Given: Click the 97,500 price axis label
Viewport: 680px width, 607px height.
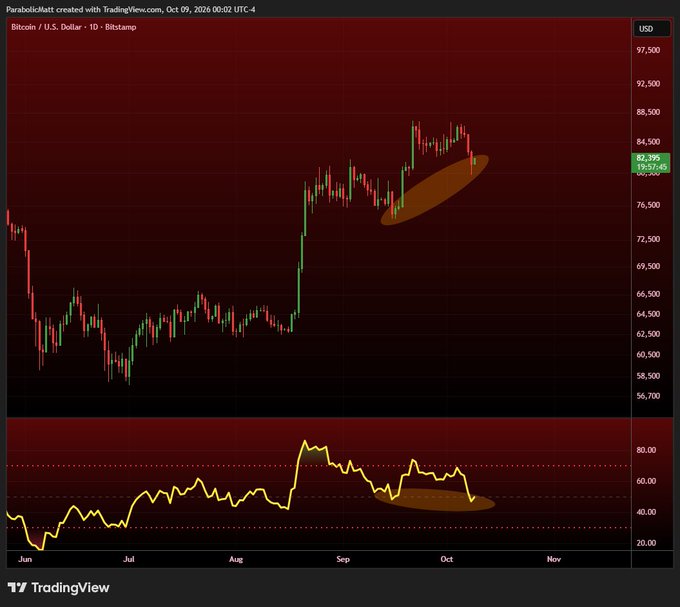Looking at the screenshot, I should (x=648, y=50).
